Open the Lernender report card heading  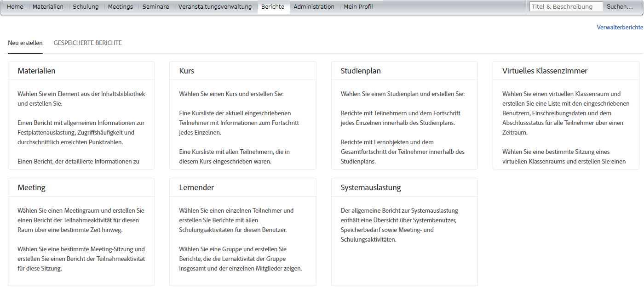coord(196,187)
